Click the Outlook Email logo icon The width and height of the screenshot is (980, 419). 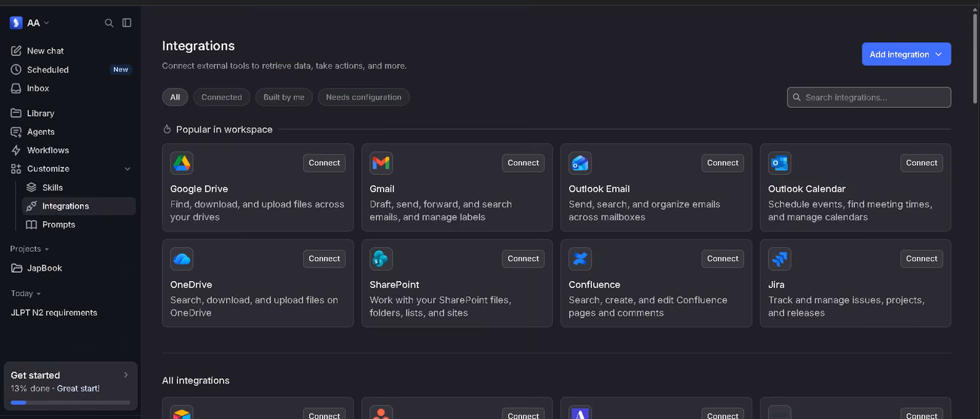[x=580, y=163]
